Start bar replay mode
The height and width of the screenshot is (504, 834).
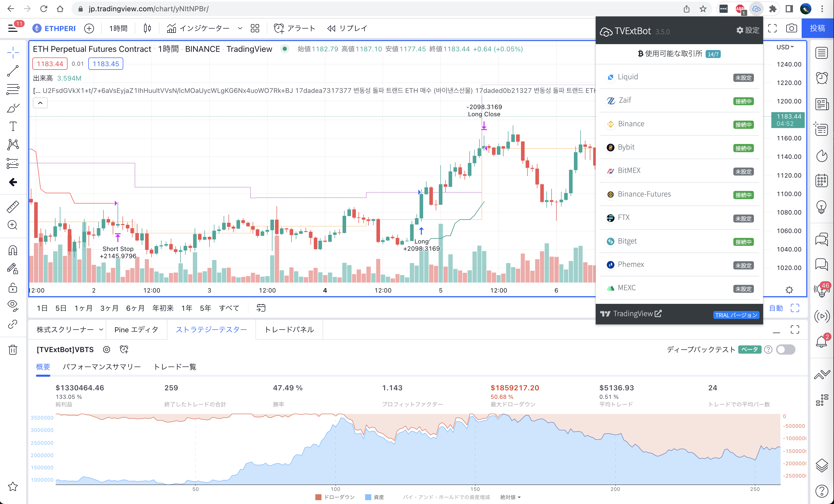click(347, 28)
